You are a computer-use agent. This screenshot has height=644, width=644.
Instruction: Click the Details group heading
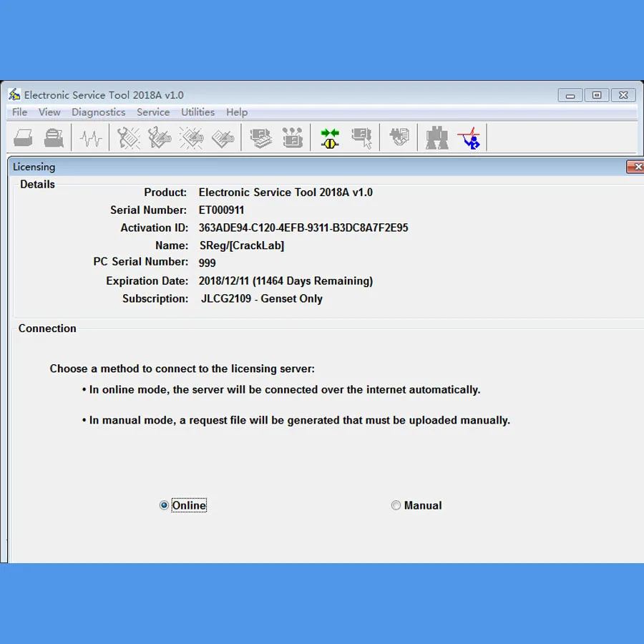point(37,185)
